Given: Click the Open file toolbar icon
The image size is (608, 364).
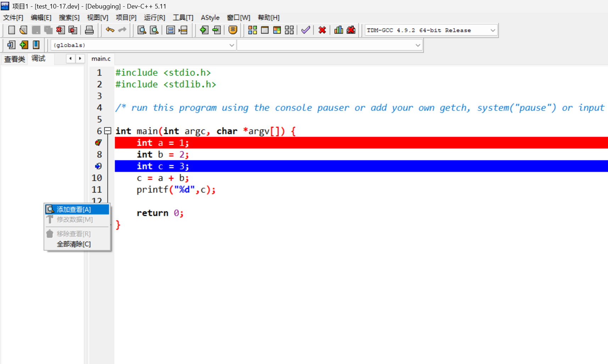Looking at the screenshot, I should pyautogui.click(x=23, y=30).
